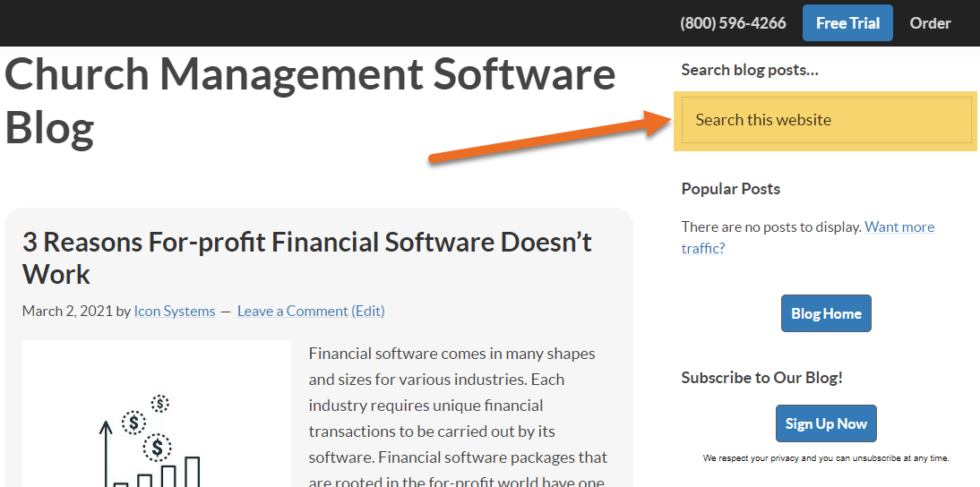Image resolution: width=980 pixels, height=487 pixels.
Task: Follow the Want more traffic? link
Action: [807, 237]
